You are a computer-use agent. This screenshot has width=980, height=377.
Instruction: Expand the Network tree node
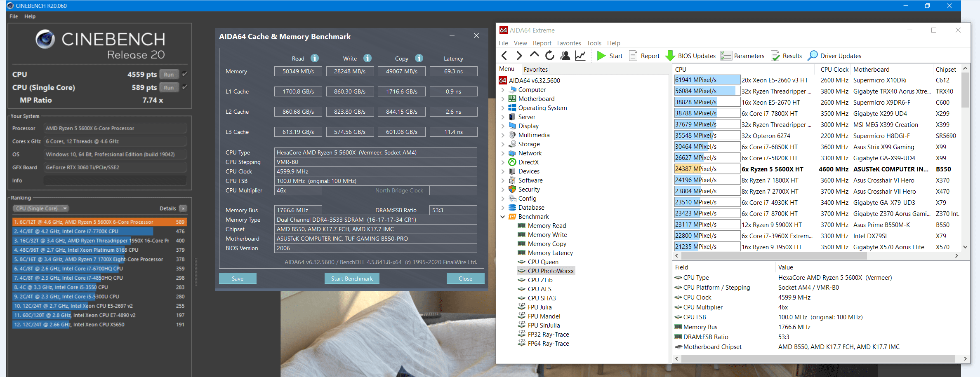[503, 153]
